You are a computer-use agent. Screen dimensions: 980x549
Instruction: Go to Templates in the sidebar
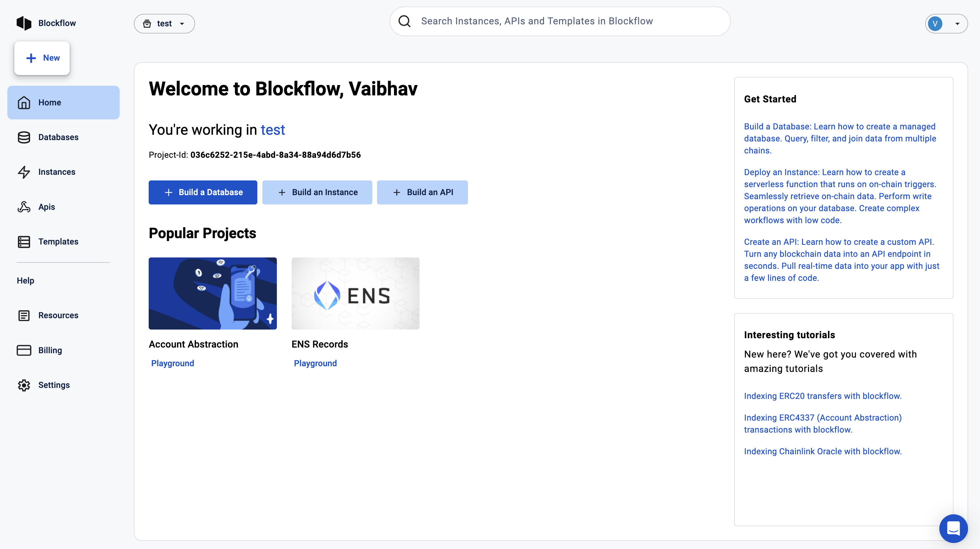pyautogui.click(x=58, y=242)
